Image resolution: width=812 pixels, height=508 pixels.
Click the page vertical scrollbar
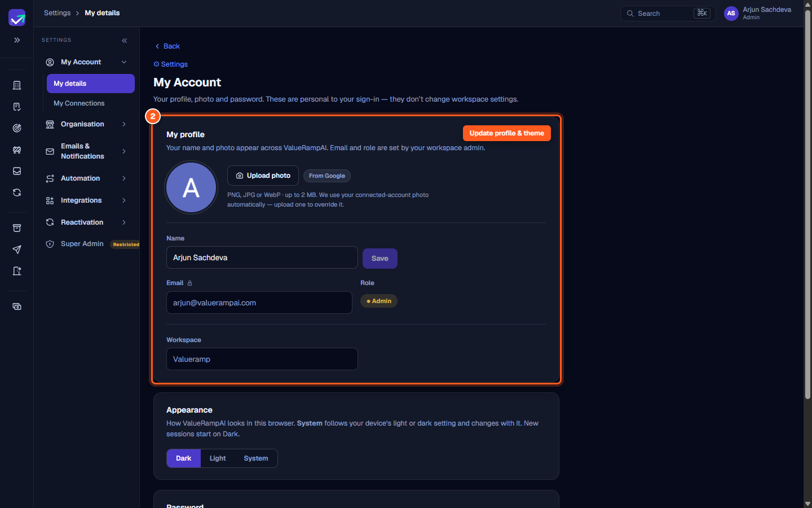point(807,203)
